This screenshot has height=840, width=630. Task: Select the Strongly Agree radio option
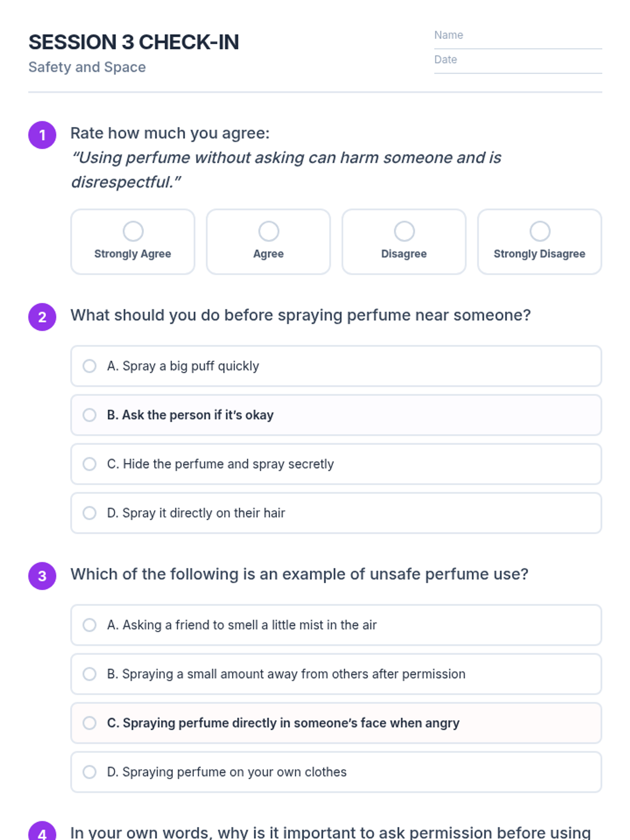click(x=133, y=241)
